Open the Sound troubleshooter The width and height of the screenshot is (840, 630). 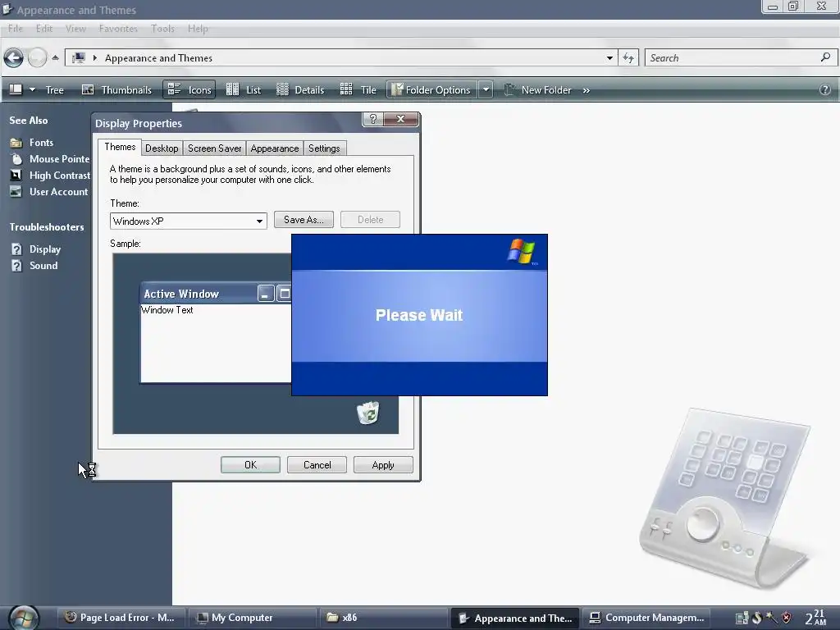pos(43,266)
